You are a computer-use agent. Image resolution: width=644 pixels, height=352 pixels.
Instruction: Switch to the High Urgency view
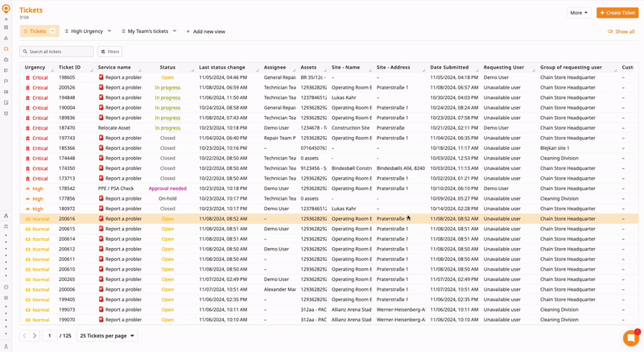[x=87, y=31]
